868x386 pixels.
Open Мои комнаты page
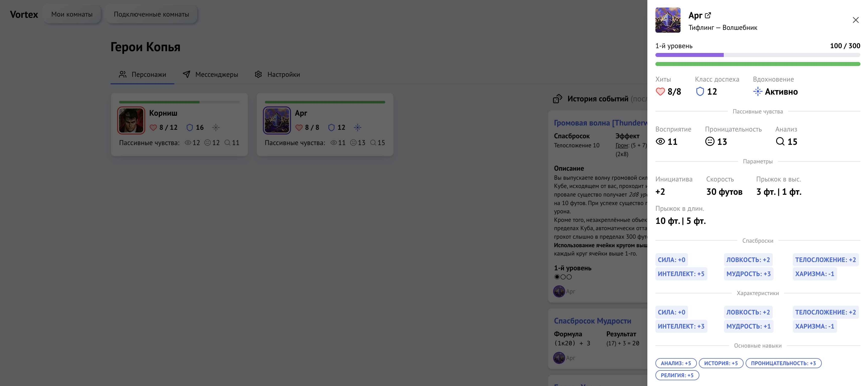pyautogui.click(x=72, y=14)
